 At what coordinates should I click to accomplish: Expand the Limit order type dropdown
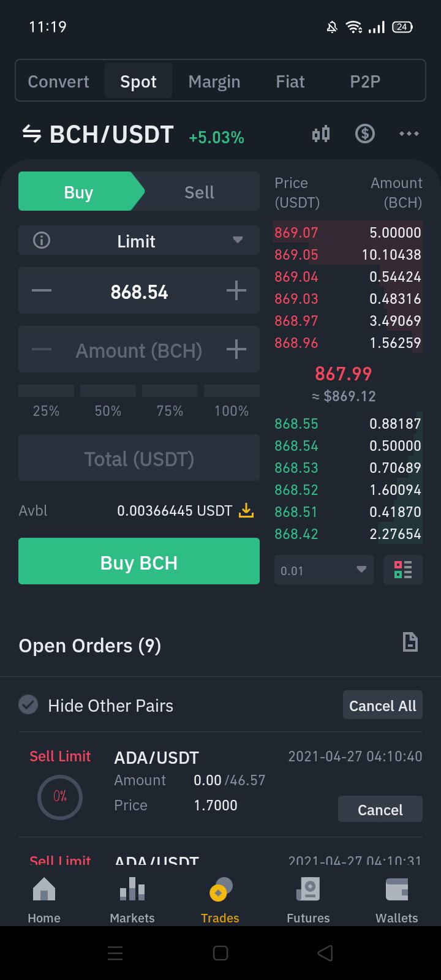click(139, 241)
